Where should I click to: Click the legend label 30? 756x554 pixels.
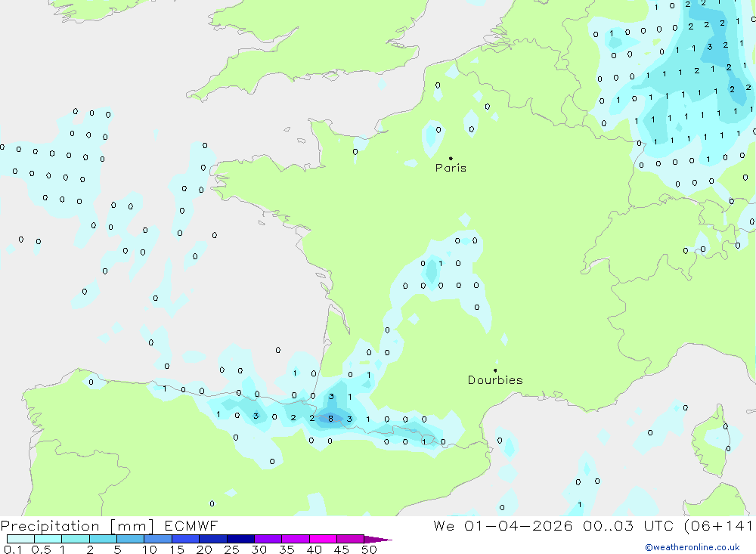[x=259, y=549]
